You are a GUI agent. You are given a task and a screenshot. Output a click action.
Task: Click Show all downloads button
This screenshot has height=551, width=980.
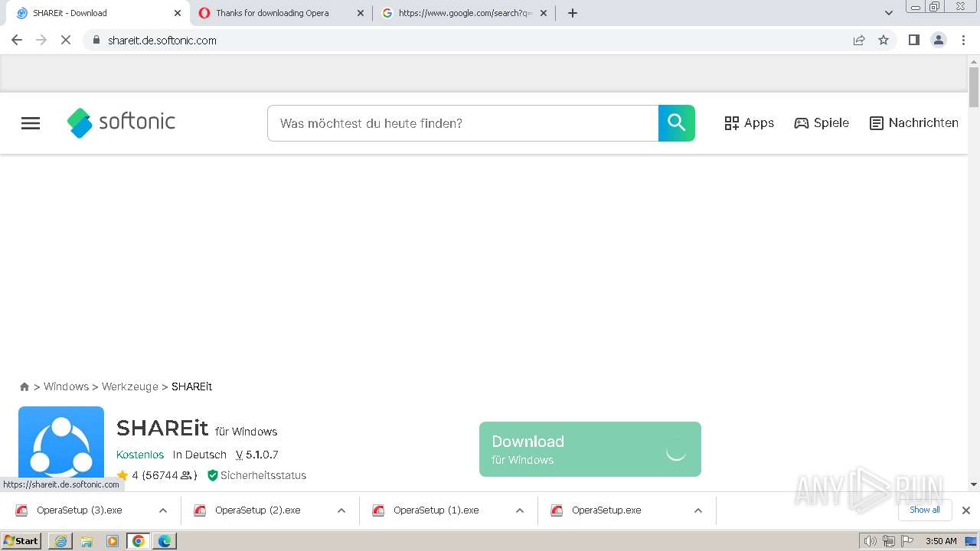point(925,510)
